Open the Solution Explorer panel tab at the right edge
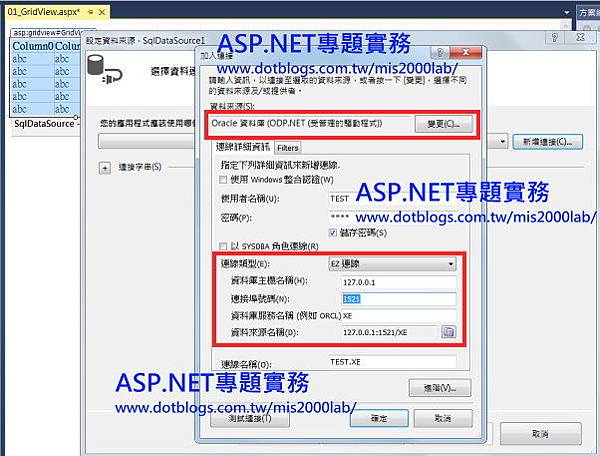This screenshot has height=456, width=600. click(589, 13)
